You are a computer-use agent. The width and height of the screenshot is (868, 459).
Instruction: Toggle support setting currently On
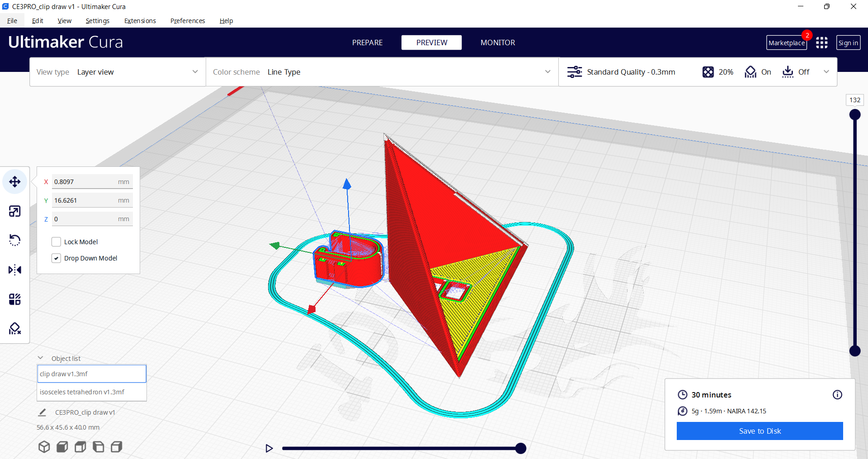coord(758,72)
